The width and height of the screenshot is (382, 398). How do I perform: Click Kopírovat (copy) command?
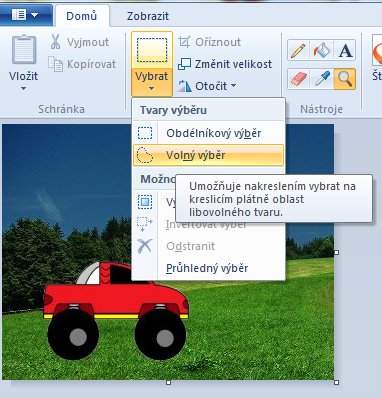[82, 64]
